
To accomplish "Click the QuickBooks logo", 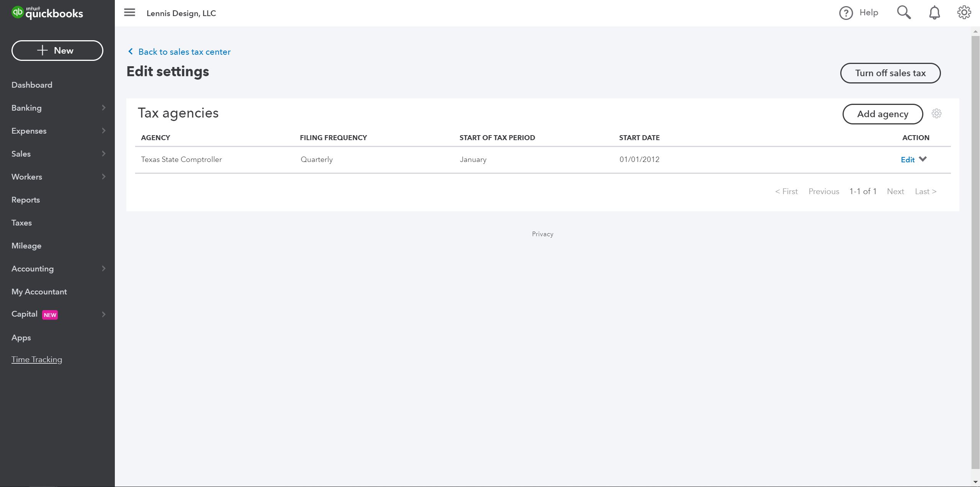I will (47, 13).
